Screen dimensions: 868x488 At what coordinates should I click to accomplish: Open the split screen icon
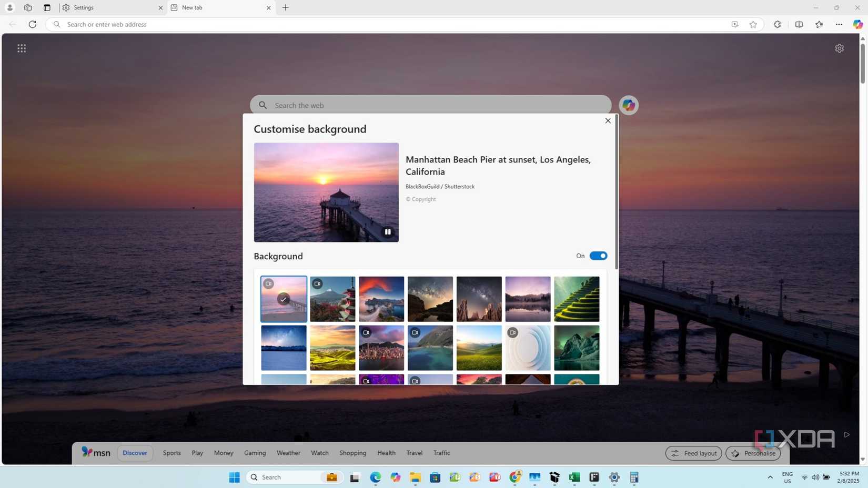click(x=799, y=24)
